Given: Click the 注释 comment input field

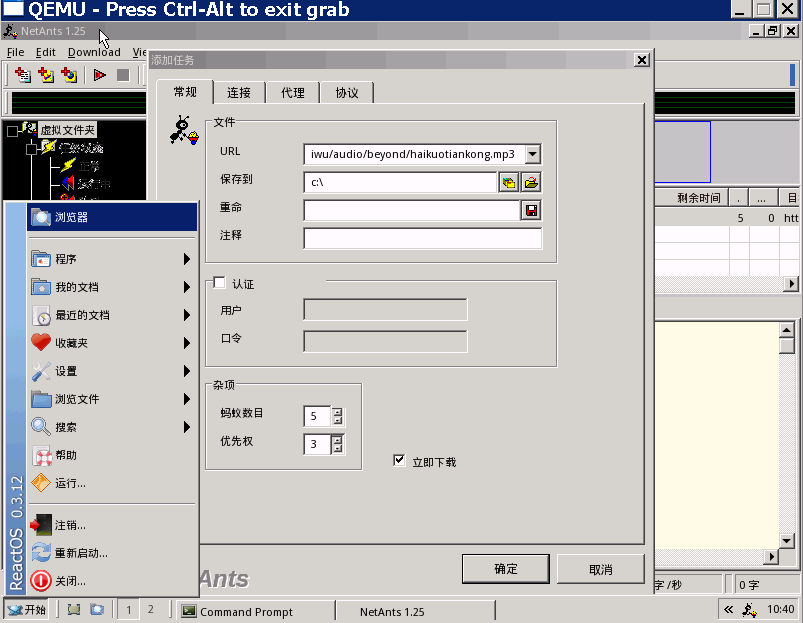Looking at the screenshot, I should pyautogui.click(x=422, y=239).
